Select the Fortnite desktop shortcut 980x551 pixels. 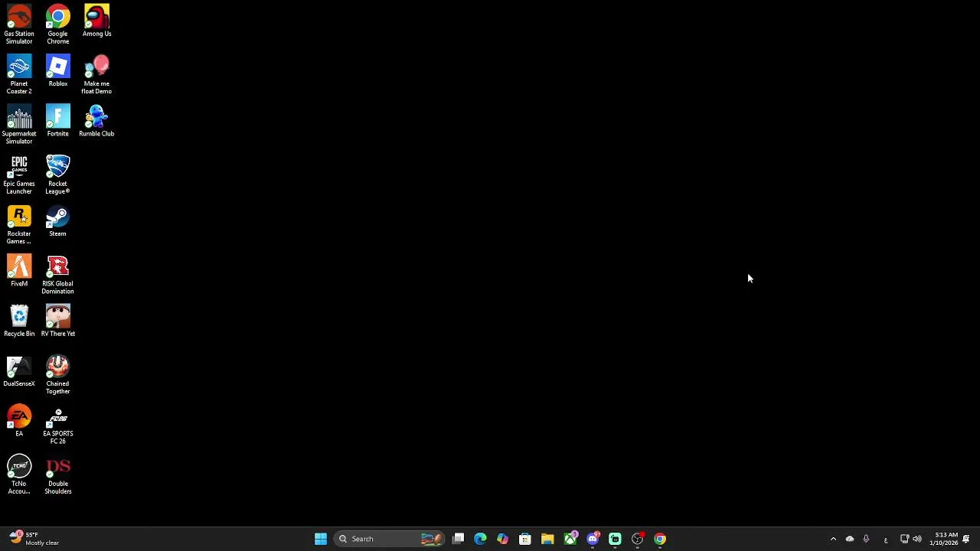click(x=57, y=121)
